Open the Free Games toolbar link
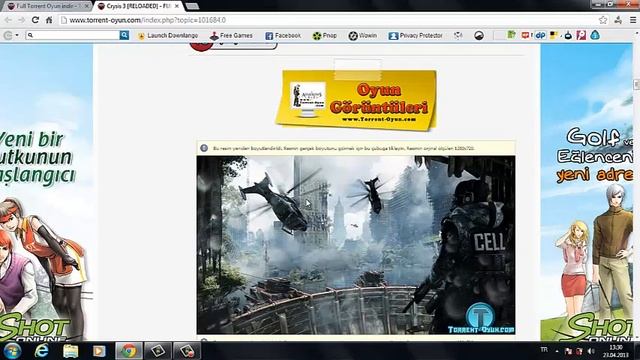Image resolution: width=640 pixels, height=360 pixels. [x=231, y=36]
